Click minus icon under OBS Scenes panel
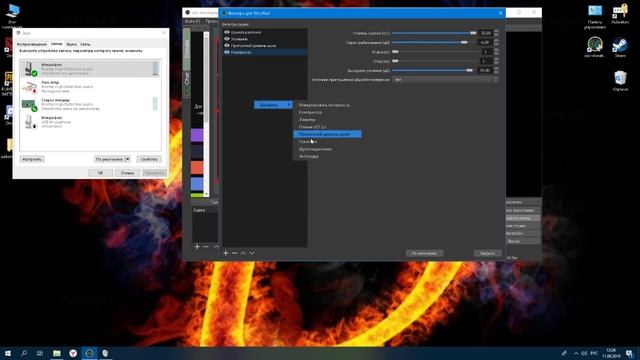 (206, 247)
